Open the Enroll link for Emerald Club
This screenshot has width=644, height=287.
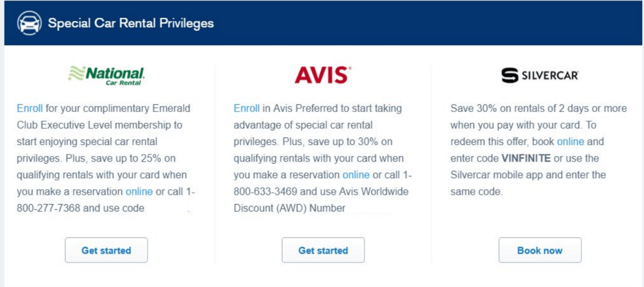[29, 109]
